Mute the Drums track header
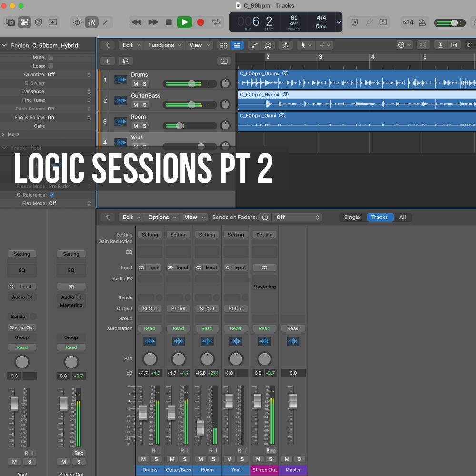Image resolution: width=476 pixels, height=476 pixels. pyautogui.click(x=135, y=84)
